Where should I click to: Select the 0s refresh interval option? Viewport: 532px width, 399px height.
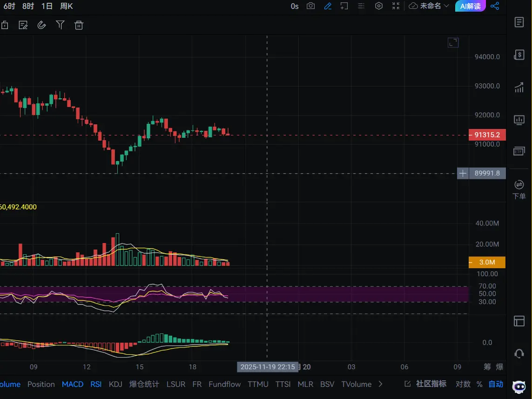tap(295, 6)
